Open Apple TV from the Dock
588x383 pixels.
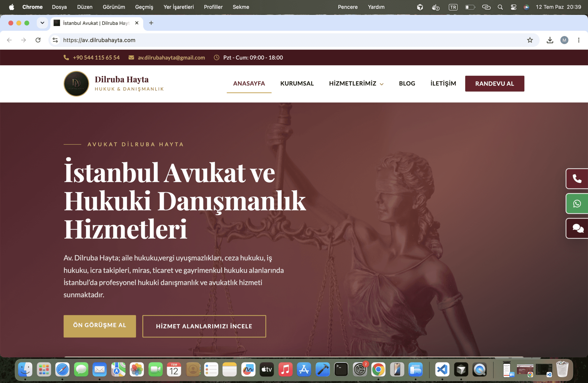pos(267,370)
